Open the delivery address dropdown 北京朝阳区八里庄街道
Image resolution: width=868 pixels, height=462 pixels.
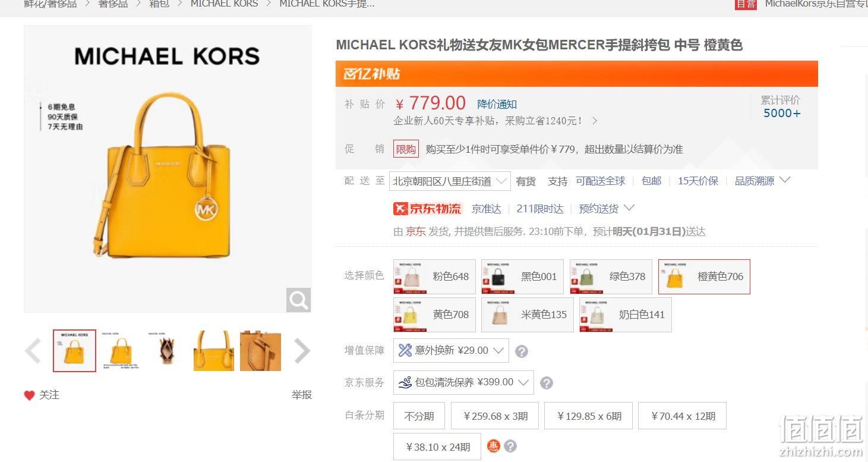click(x=450, y=181)
